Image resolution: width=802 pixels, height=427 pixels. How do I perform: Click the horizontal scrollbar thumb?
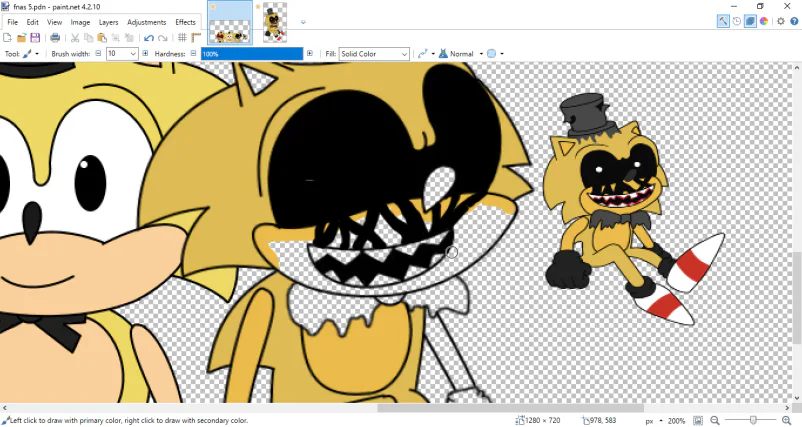pyautogui.click(x=510, y=408)
